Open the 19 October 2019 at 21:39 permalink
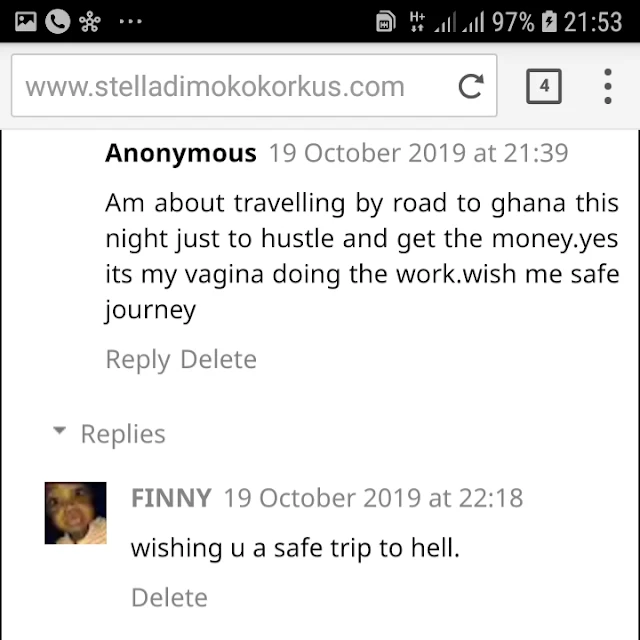The height and width of the screenshot is (640, 640). coord(418,153)
